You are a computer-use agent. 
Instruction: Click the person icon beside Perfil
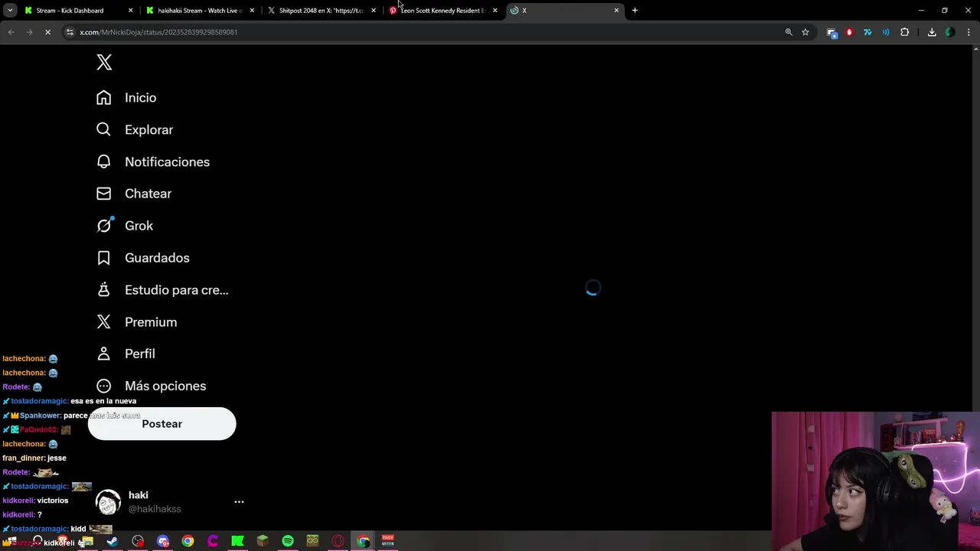[103, 354]
